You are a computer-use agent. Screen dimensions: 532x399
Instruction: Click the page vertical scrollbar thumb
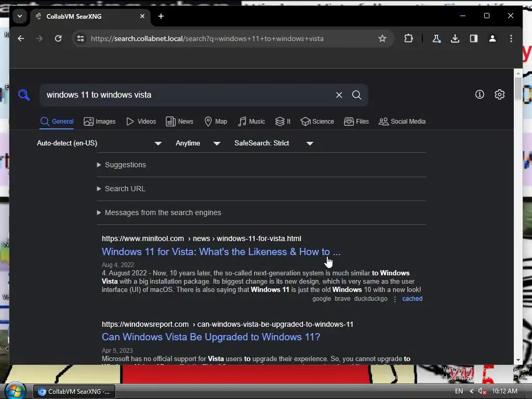click(518, 89)
